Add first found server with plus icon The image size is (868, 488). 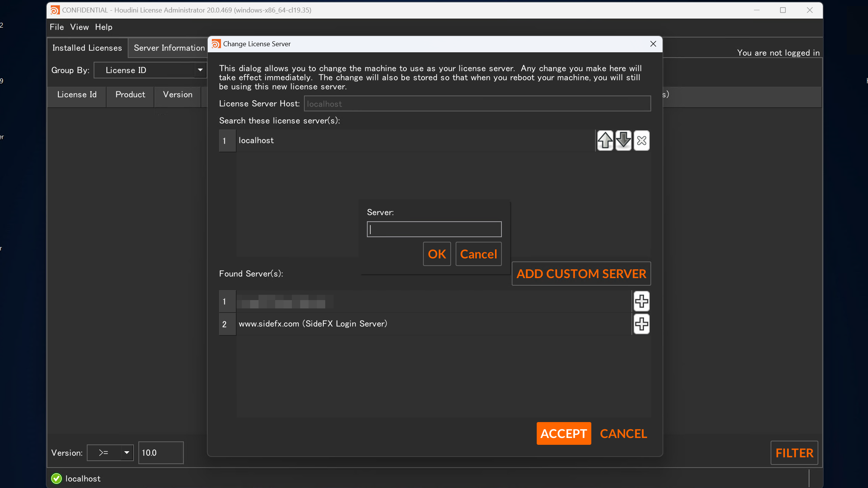641,302
